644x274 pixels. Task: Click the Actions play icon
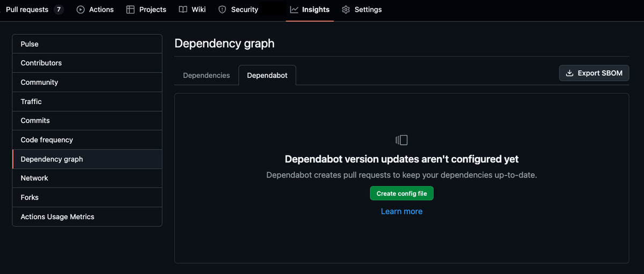tap(81, 10)
